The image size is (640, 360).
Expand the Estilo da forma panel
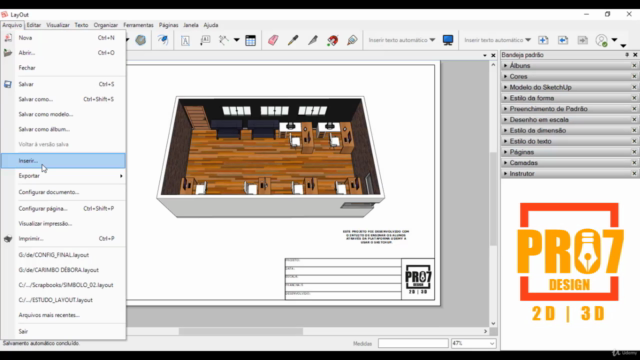505,98
